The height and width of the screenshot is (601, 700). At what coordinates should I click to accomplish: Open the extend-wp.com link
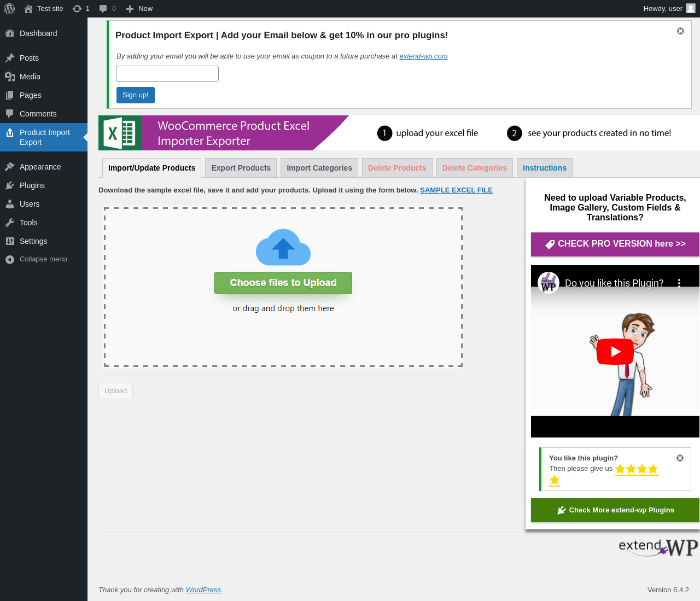tap(423, 56)
